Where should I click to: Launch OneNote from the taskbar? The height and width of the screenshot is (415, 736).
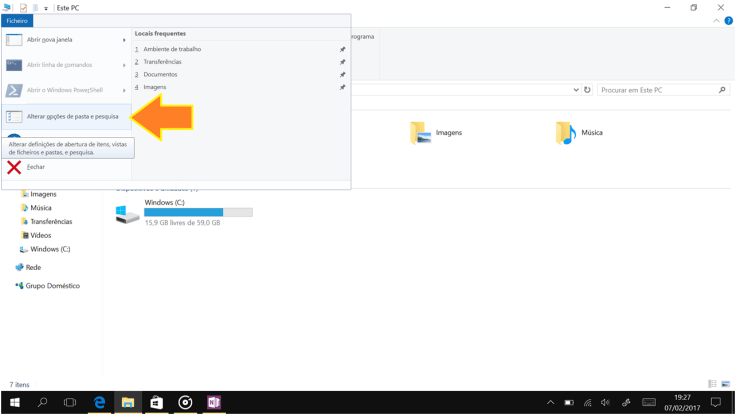pyautogui.click(x=214, y=402)
